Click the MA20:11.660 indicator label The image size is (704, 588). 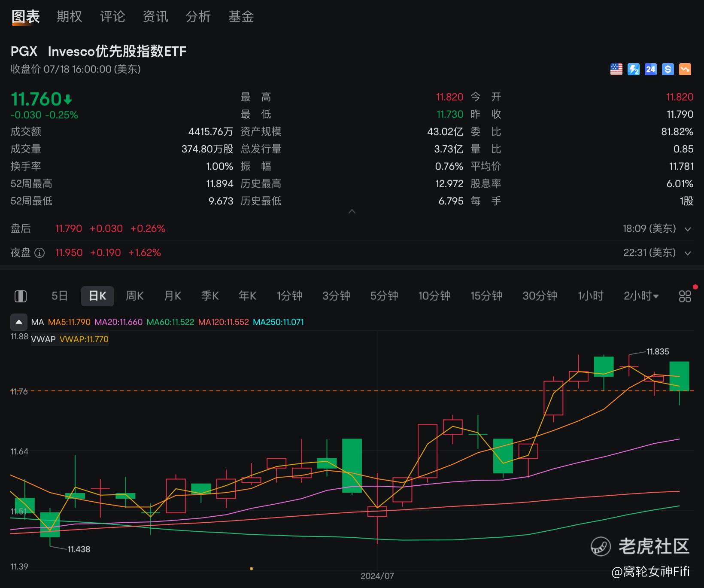[x=118, y=322]
